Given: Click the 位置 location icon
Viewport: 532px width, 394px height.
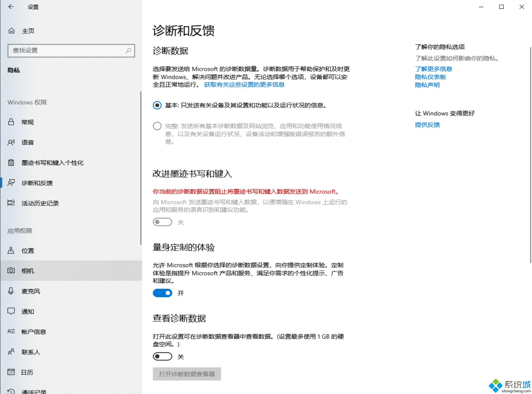Looking at the screenshot, I should [x=11, y=250].
